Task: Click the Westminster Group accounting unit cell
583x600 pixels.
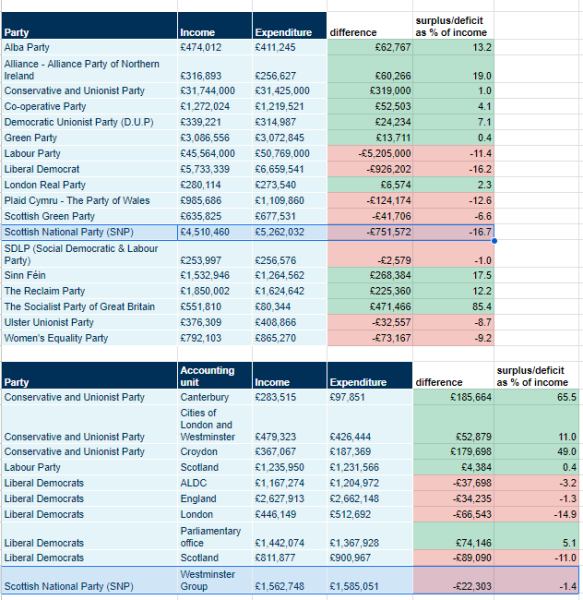Action: coord(215,580)
